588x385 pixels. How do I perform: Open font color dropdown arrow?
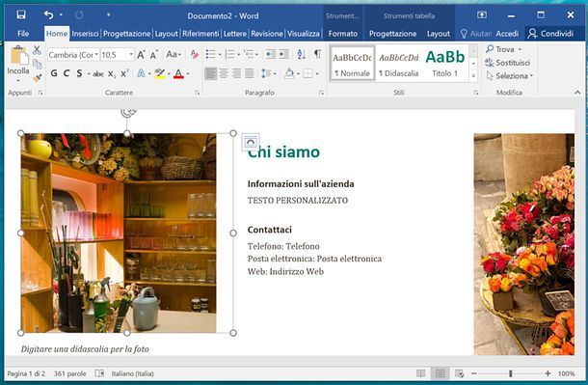pos(188,74)
